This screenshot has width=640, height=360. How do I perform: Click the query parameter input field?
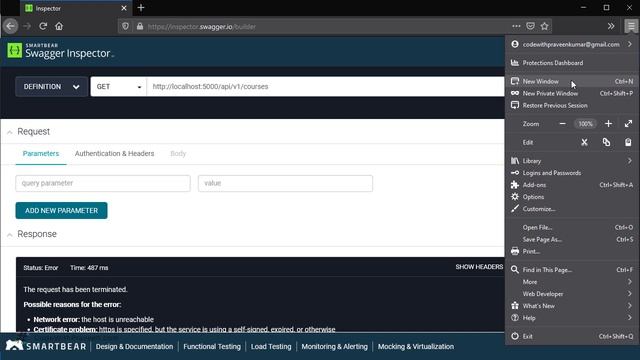pyautogui.click(x=103, y=183)
